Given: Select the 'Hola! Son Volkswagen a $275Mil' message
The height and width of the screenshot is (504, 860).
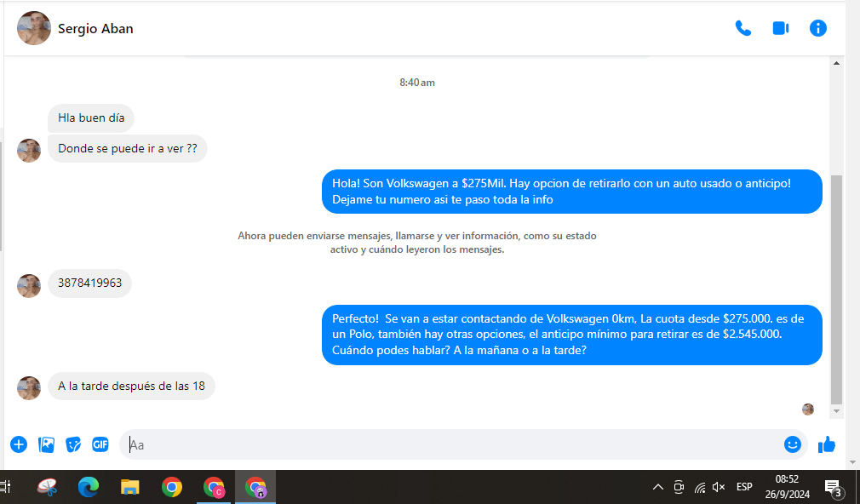Looking at the screenshot, I should [x=572, y=192].
